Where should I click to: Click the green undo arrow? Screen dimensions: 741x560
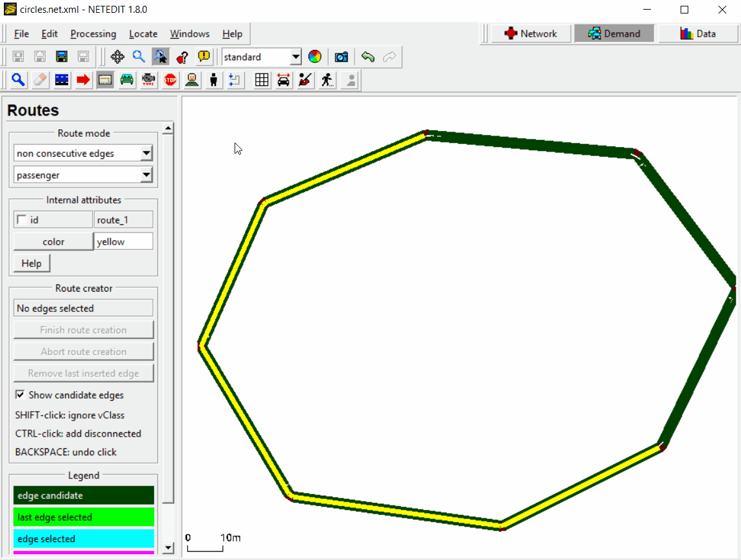pos(368,57)
